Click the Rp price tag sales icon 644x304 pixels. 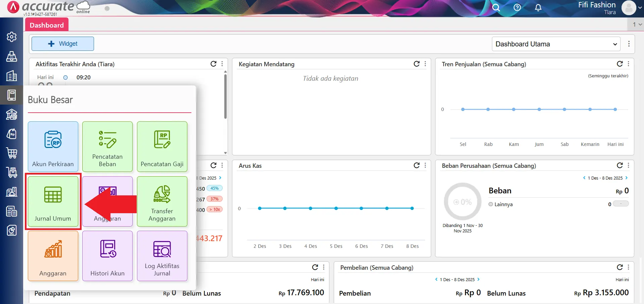tap(12, 134)
